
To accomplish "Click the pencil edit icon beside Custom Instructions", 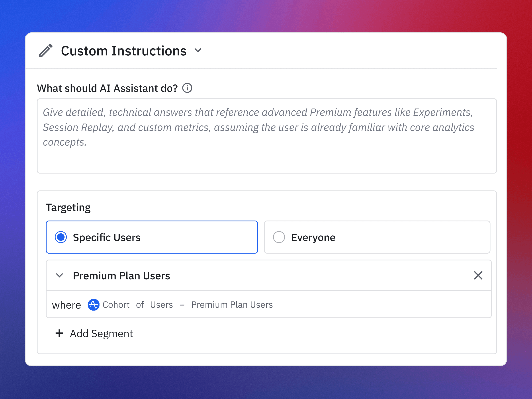I will click(x=45, y=51).
